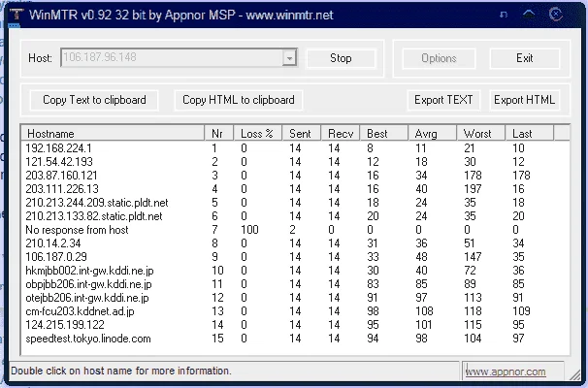Click Worst value 197 for 203.111.226.13
The height and width of the screenshot is (388, 588).
tap(473, 189)
